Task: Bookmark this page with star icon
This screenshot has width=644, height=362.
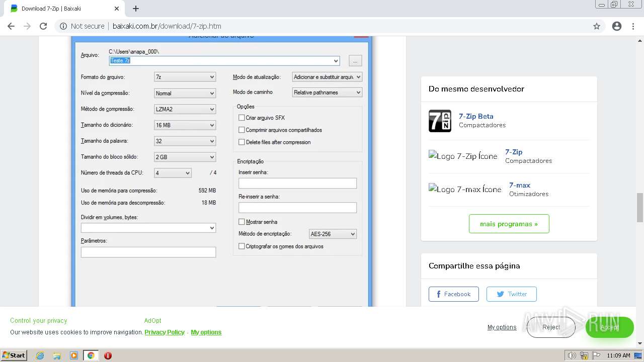Action: coord(597,26)
